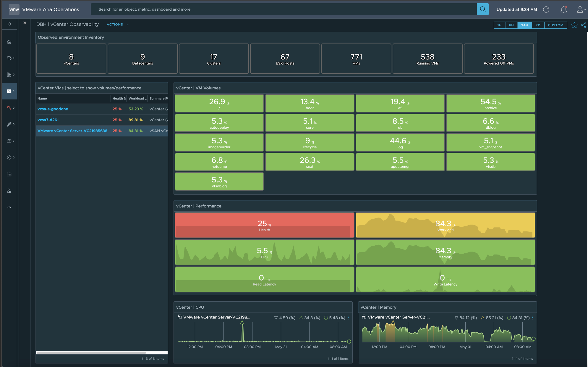Click the horizontal scrollbar under VM list
This screenshot has height=367, width=588.
point(91,352)
